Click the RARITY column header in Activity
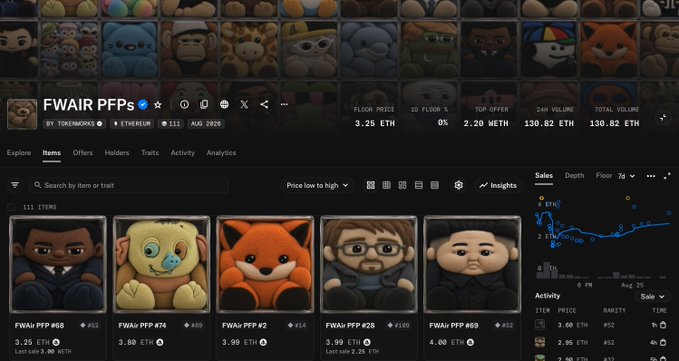 [614, 311]
